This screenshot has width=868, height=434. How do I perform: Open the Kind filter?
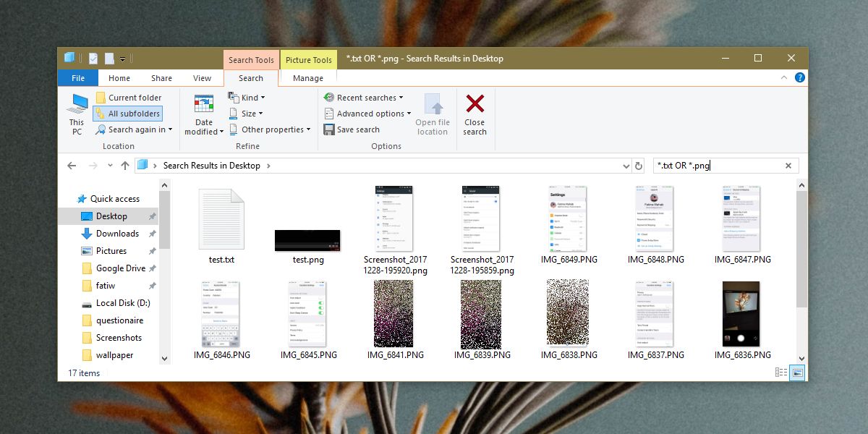tap(246, 97)
